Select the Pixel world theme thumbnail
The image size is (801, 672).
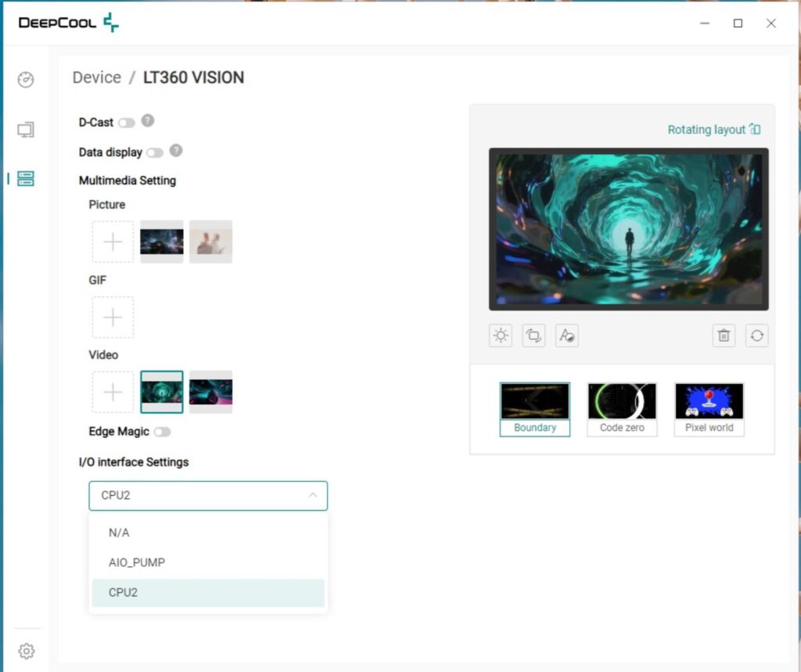pyautogui.click(x=709, y=409)
